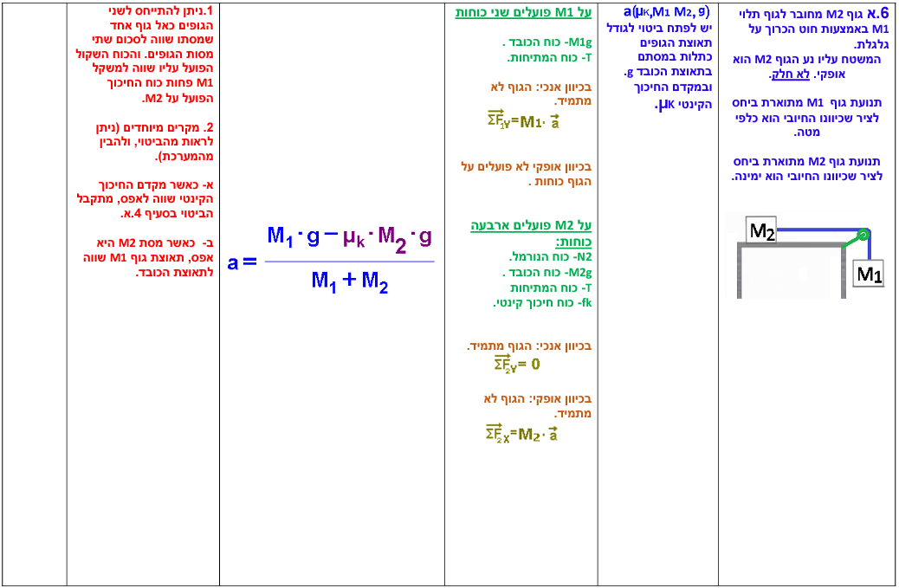Click the M2 block in the pulley diagram
This screenshot has width=899, height=588.
pyautogui.click(x=762, y=230)
